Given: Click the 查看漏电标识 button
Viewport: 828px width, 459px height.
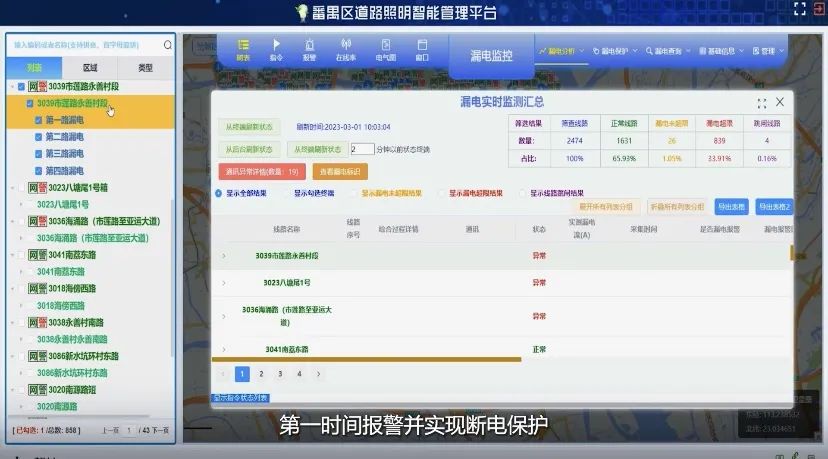Looking at the screenshot, I should (339, 172).
